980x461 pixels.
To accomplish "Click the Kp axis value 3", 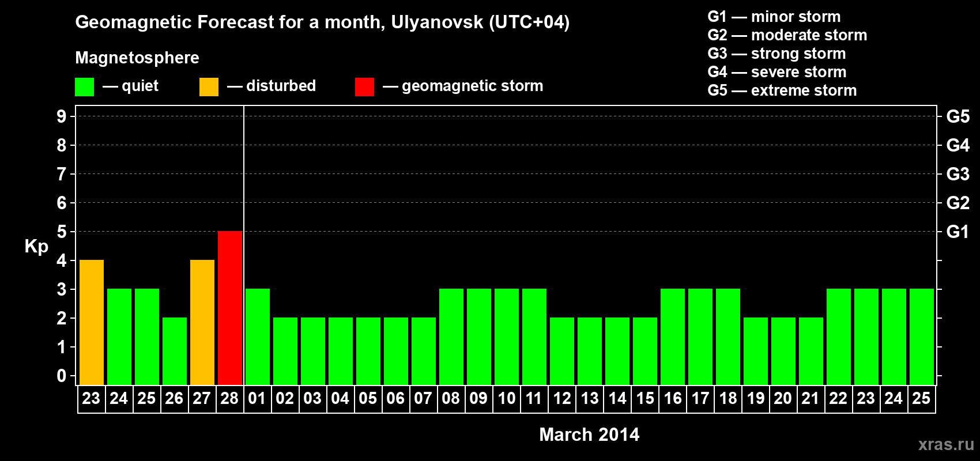I will [62, 289].
